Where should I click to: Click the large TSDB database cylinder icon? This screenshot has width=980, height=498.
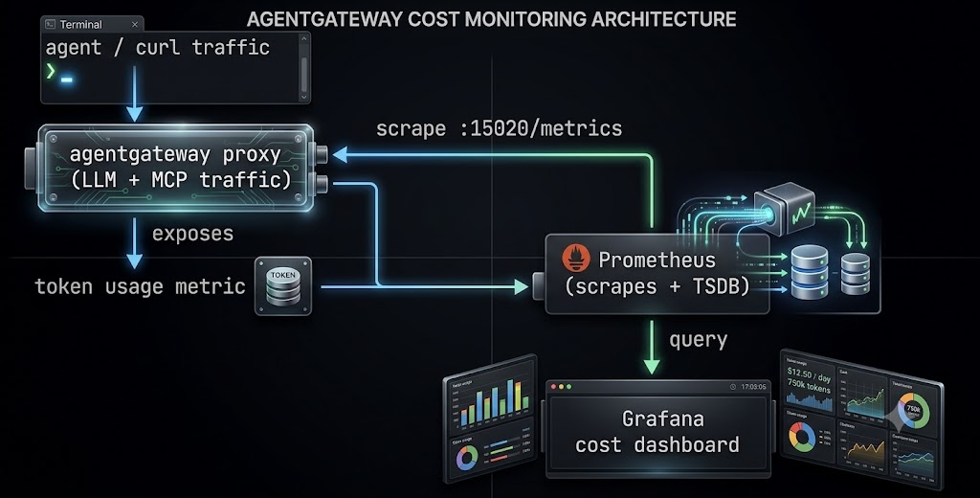pos(810,272)
